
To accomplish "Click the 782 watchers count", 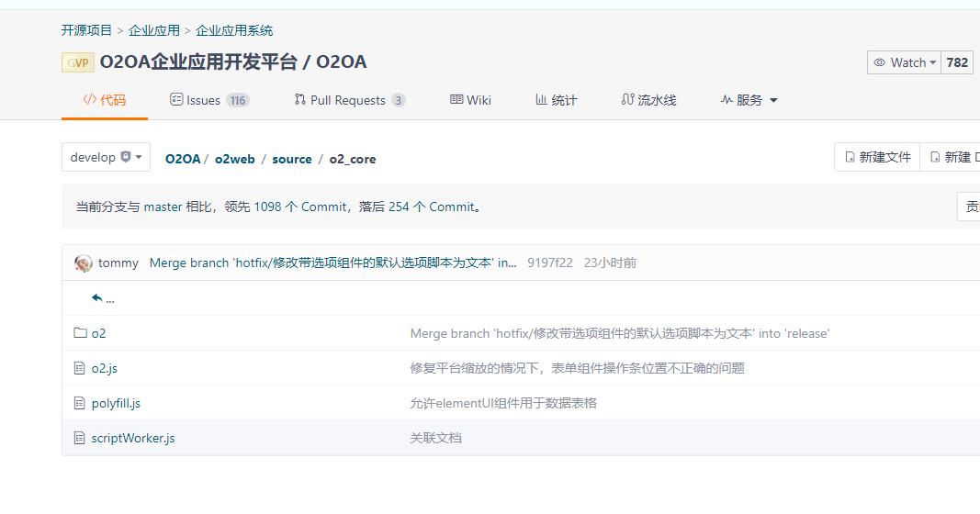I will (957, 62).
